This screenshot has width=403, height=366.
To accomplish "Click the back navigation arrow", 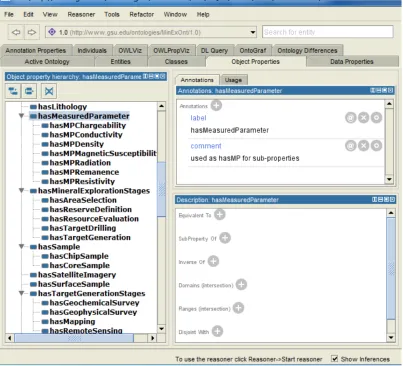I will [16, 32].
